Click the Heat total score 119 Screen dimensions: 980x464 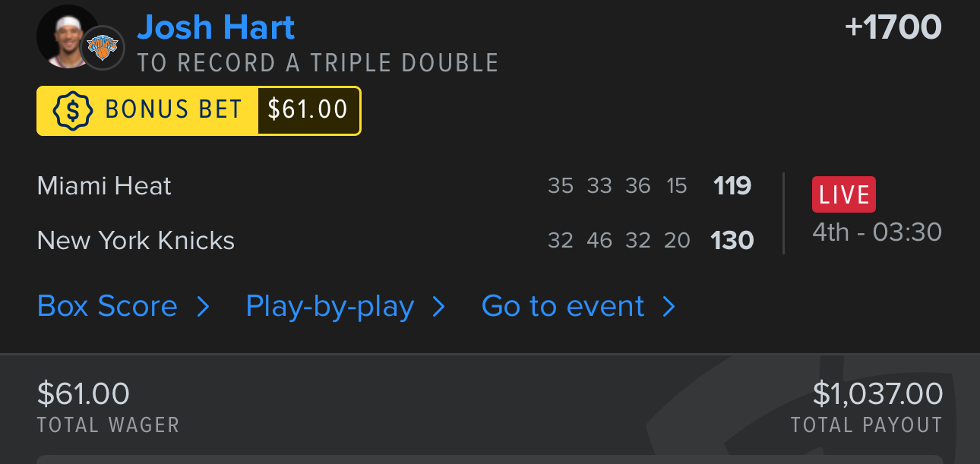(732, 186)
